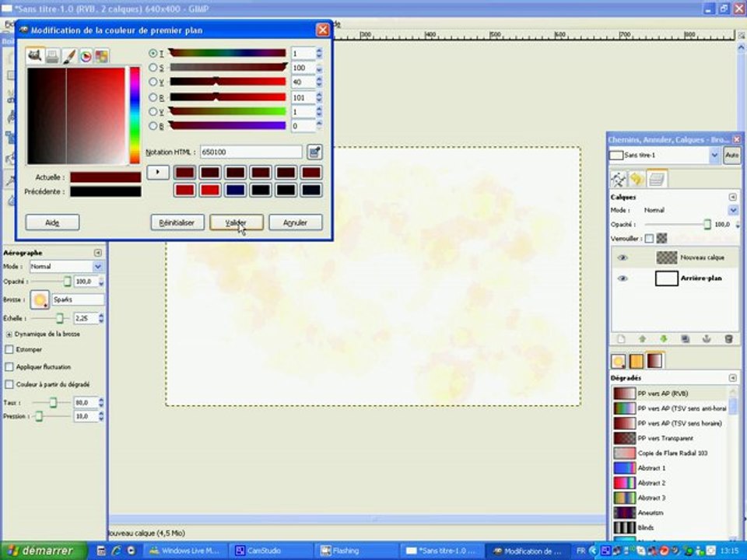Open the color wheel selector tab
Viewport: 747px width, 560px height.
tap(86, 56)
